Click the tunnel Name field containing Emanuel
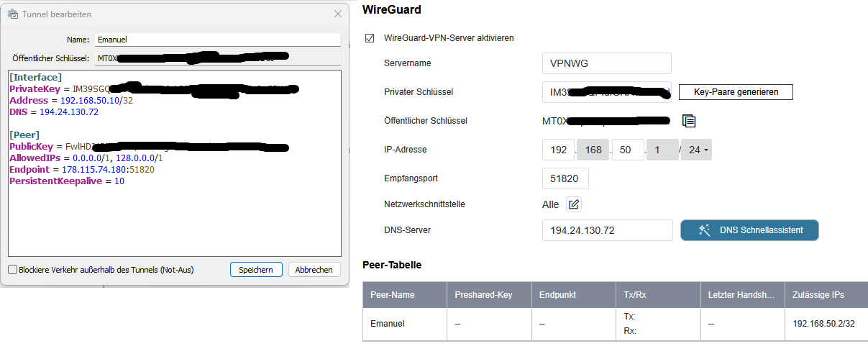The height and width of the screenshot is (354, 868). click(217, 40)
